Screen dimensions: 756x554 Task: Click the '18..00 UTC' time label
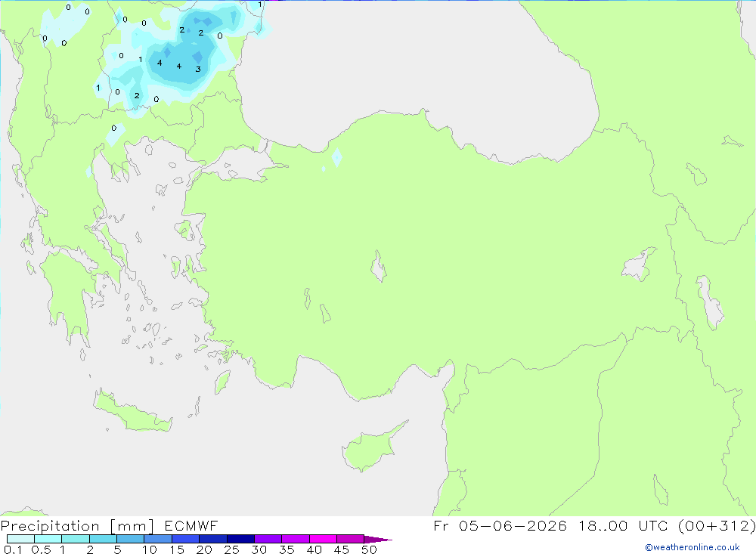[x=624, y=526]
